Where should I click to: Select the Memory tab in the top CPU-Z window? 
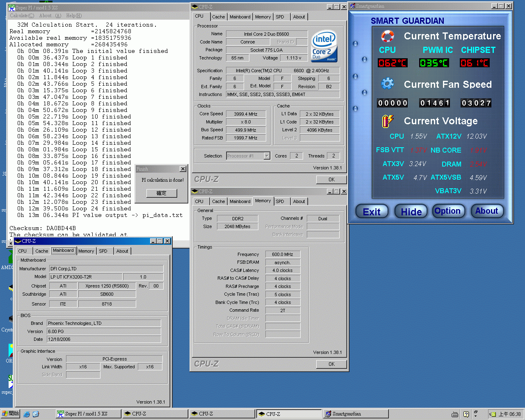(263, 17)
